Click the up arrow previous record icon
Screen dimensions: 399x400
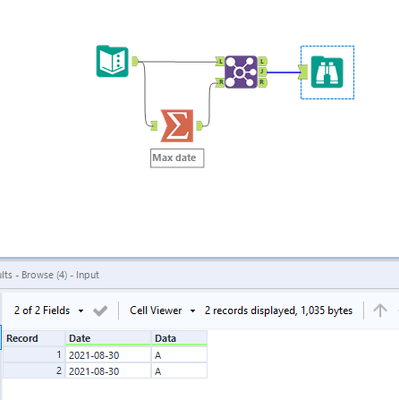point(380,311)
